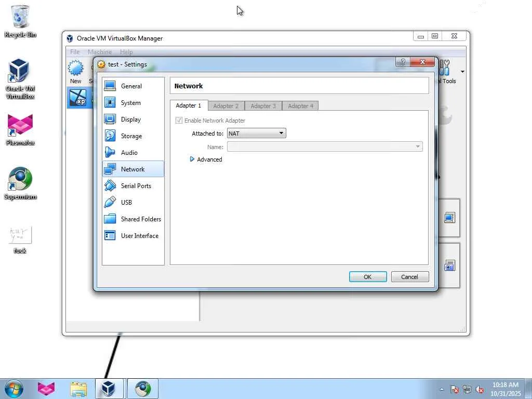Select the Storage disk icon
The width and height of the screenshot is (532, 399).
point(110,136)
